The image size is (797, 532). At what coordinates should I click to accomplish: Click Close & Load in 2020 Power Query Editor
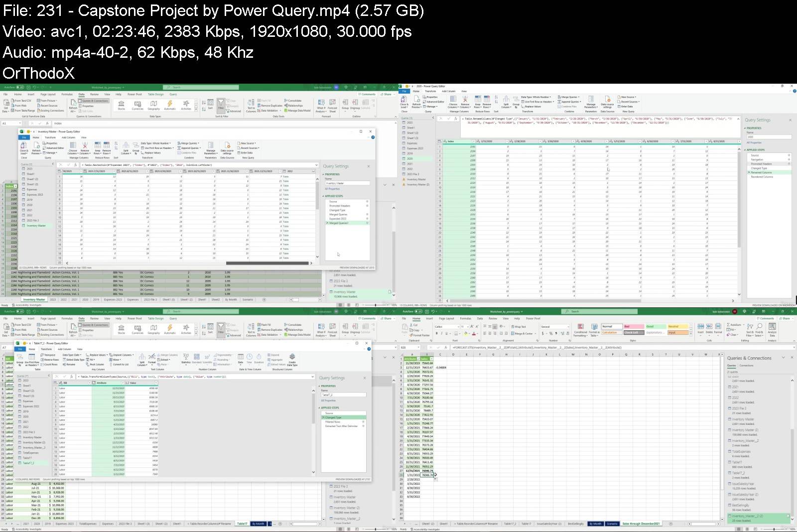pos(404,103)
